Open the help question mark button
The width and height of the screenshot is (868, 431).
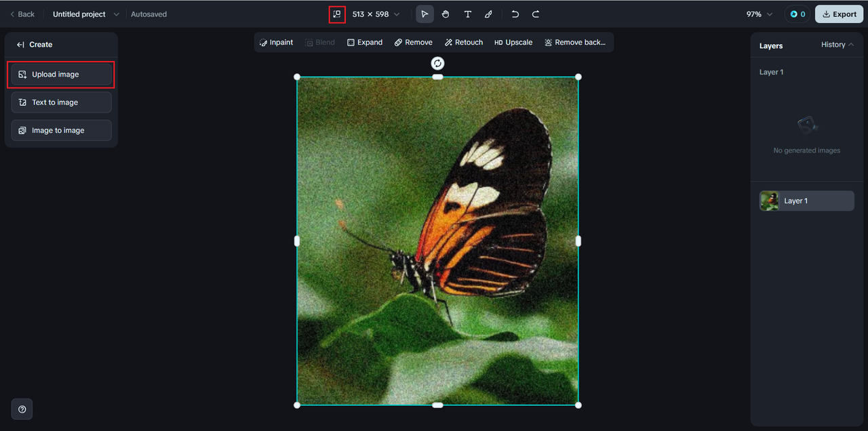pyautogui.click(x=22, y=409)
